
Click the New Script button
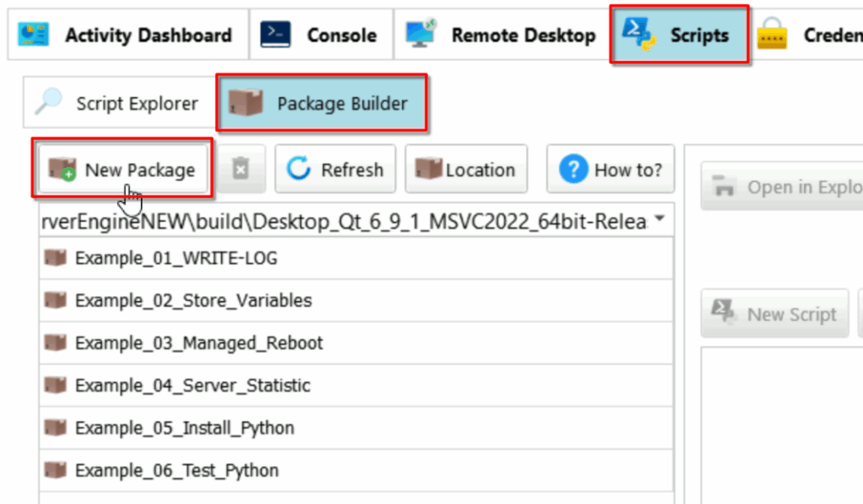pos(775,314)
